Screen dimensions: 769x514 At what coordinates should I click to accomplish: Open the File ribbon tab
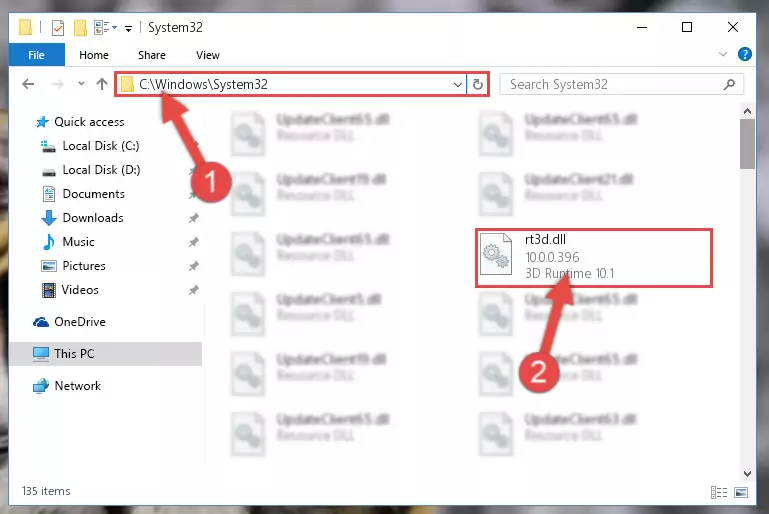(36, 55)
